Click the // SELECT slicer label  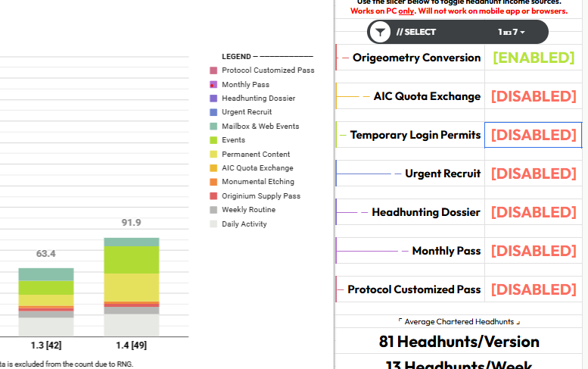pyautogui.click(x=416, y=32)
